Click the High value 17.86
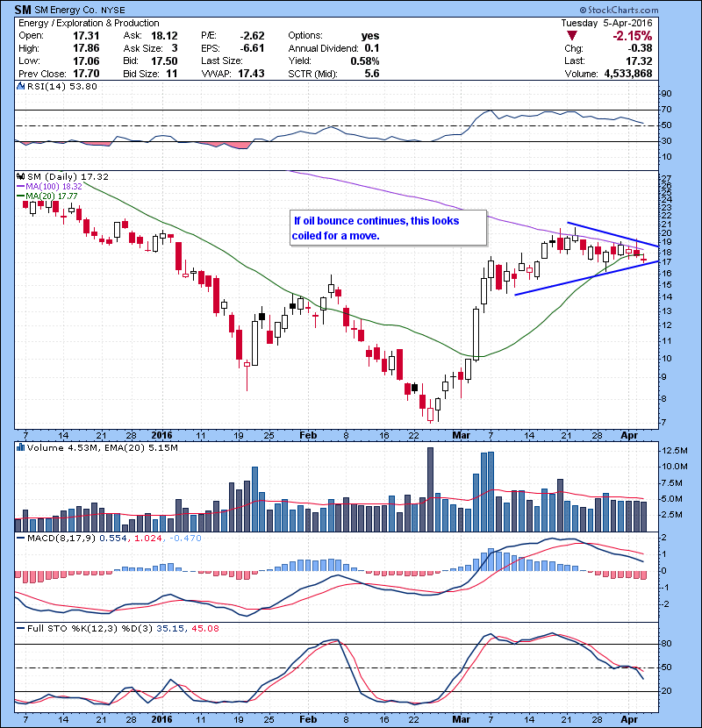The width and height of the screenshot is (702, 728). point(86,48)
